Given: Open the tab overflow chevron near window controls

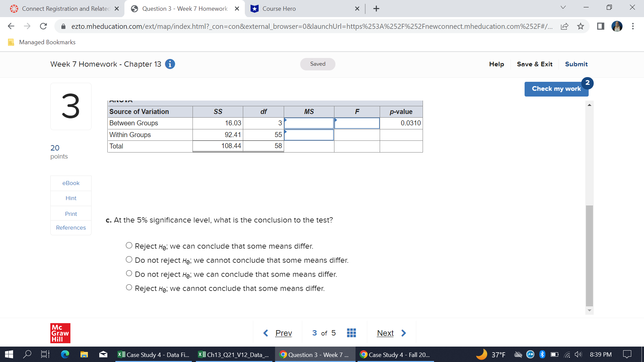Looking at the screenshot, I should point(563,7).
